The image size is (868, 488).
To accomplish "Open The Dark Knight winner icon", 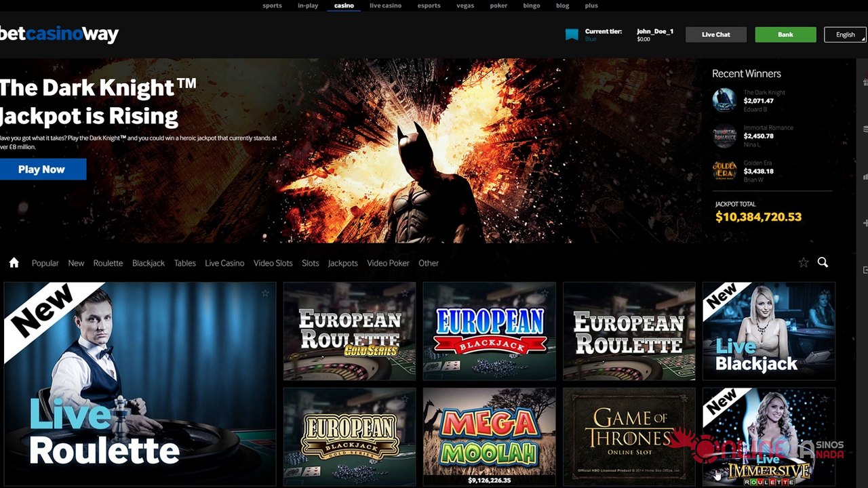I will pos(724,100).
